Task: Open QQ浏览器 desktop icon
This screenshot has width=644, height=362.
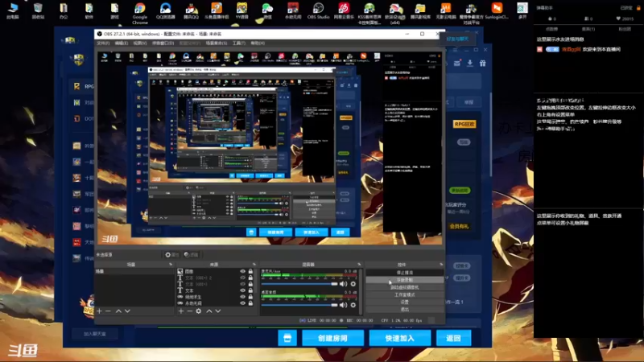Action: pos(166,11)
